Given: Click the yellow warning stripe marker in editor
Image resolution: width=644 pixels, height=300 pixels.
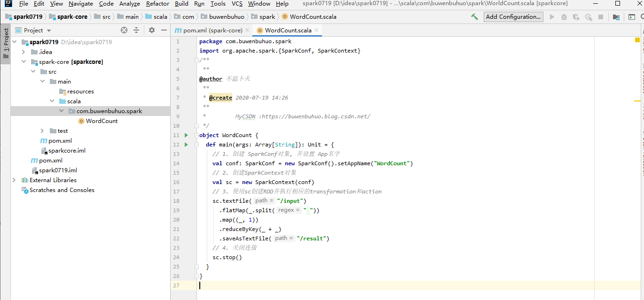Looking at the screenshot, I should click(637, 101).
